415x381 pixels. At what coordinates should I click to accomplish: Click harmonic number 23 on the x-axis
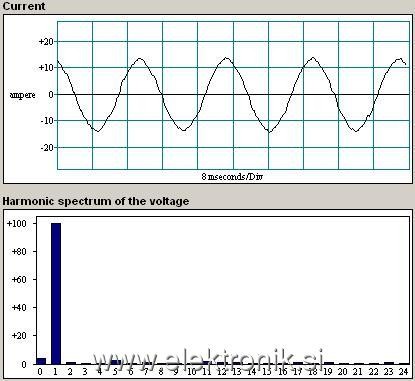click(388, 371)
